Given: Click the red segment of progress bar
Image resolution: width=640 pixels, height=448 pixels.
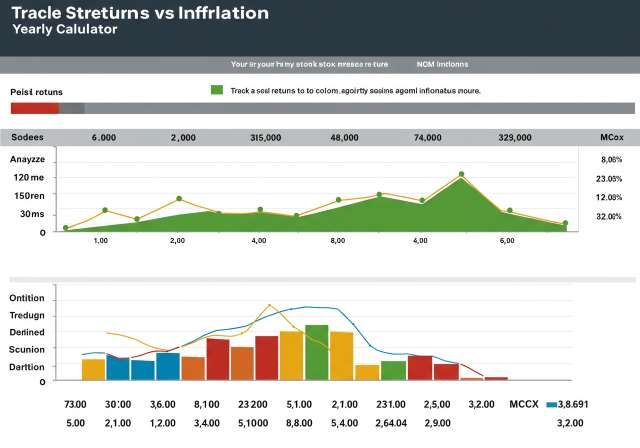Looking at the screenshot, I should click(34, 108).
